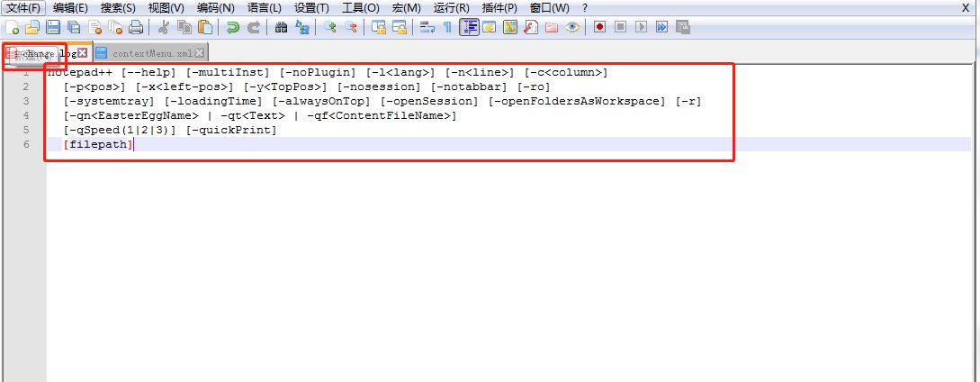Click the text [-c<column>] on line 1
Viewport: 980px width, 382px height.
566,72
